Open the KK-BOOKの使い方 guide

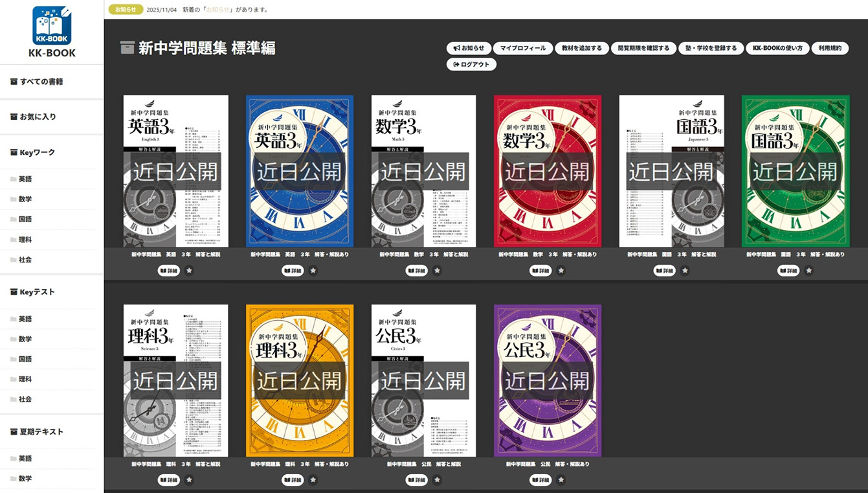(777, 48)
